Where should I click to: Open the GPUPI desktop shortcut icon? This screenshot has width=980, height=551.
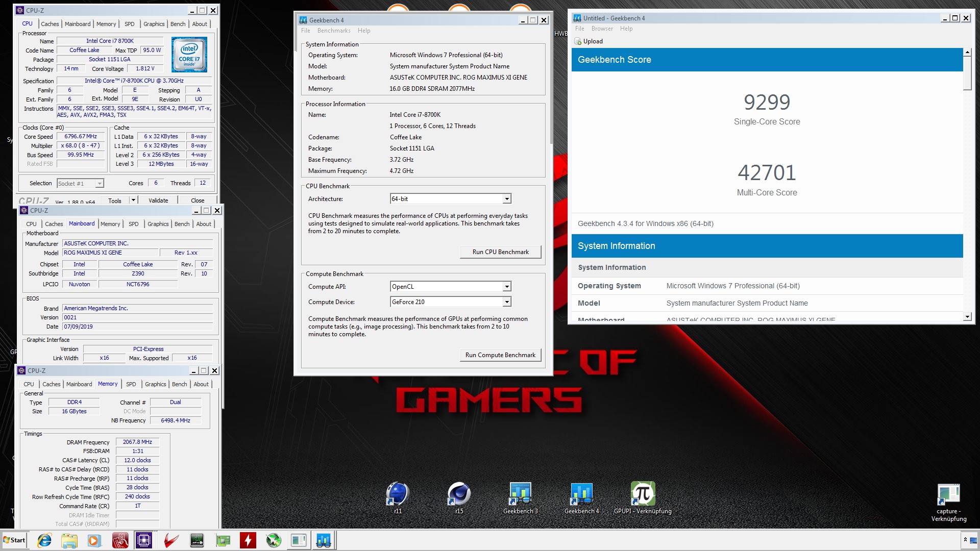point(643,494)
